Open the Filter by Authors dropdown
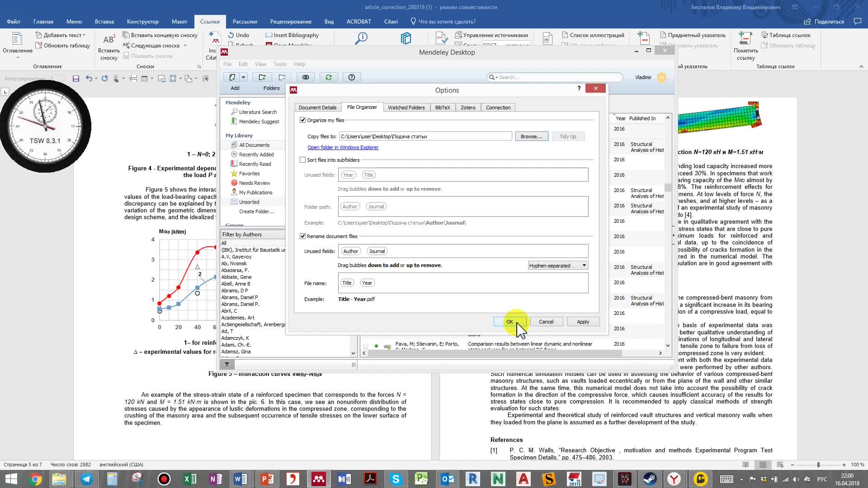The image size is (868, 488). (253, 235)
